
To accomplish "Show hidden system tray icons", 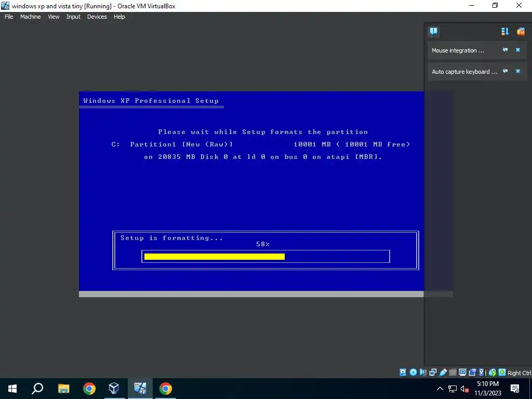I will tap(440, 389).
